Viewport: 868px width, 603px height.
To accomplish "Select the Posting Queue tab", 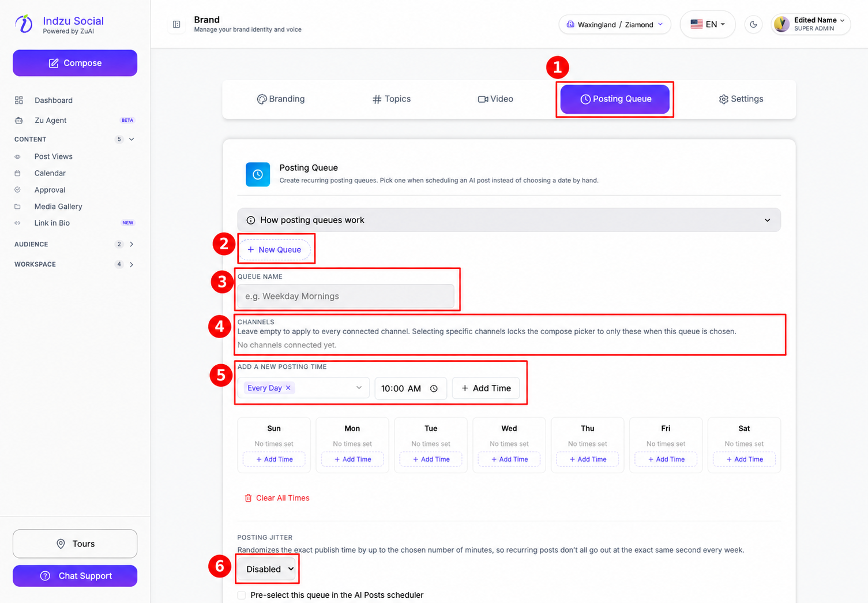I will 615,99.
